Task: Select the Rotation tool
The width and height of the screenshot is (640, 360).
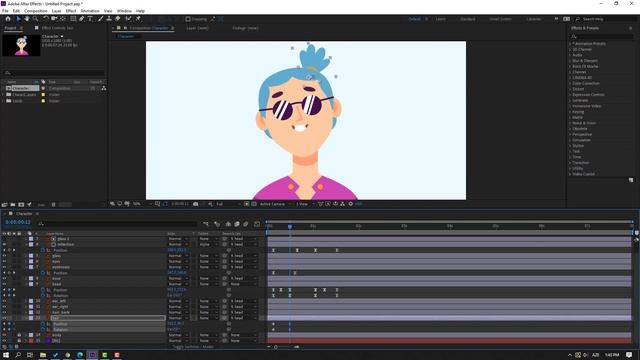Action: [x=46, y=19]
